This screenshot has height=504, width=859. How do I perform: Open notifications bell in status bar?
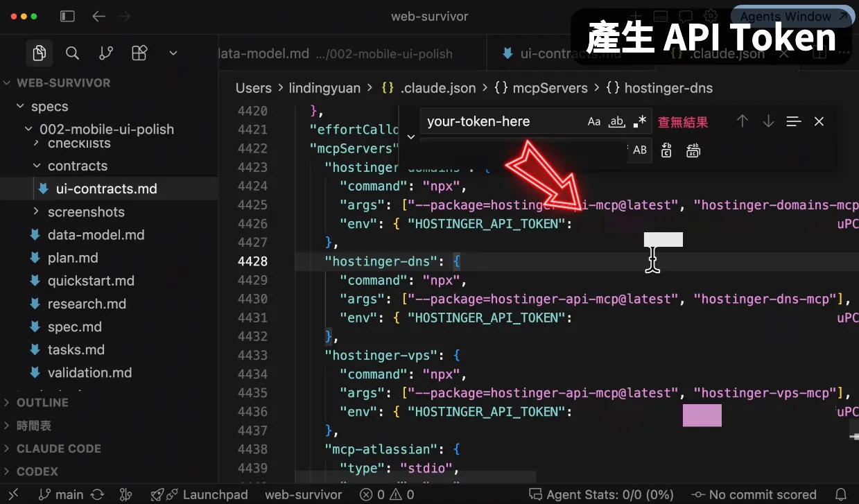[841, 494]
